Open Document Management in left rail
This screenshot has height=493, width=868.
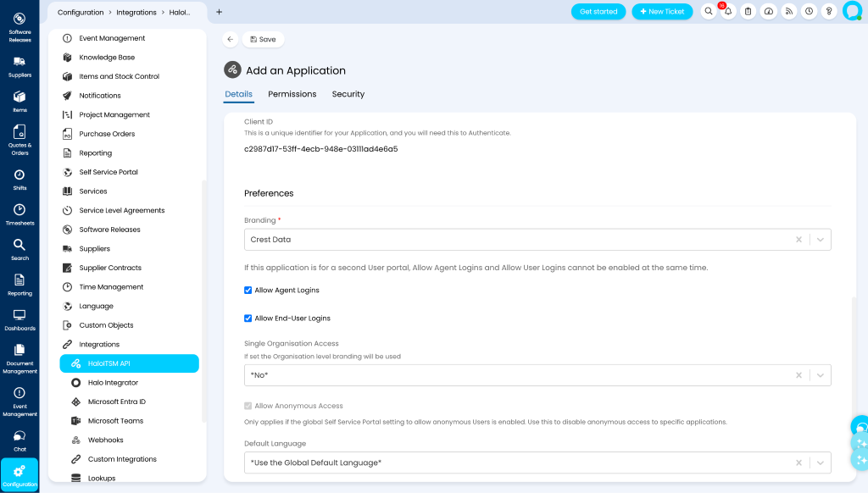(19, 360)
